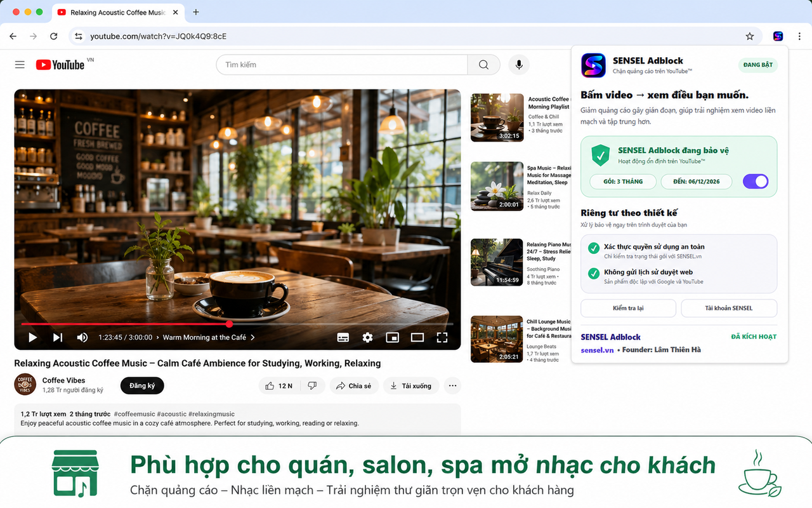Open the Coffee Vibes channel avatar
This screenshot has height=508, width=812.
tap(25, 385)
